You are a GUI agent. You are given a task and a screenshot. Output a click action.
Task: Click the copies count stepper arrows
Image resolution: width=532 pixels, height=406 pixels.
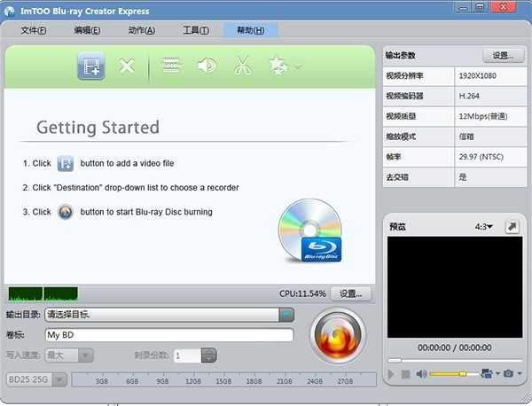click(x=208, y=355)
